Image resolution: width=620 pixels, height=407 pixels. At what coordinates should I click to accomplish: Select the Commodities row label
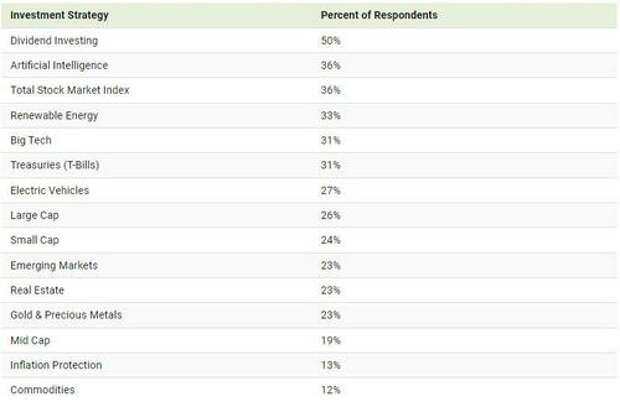(43, 390)
